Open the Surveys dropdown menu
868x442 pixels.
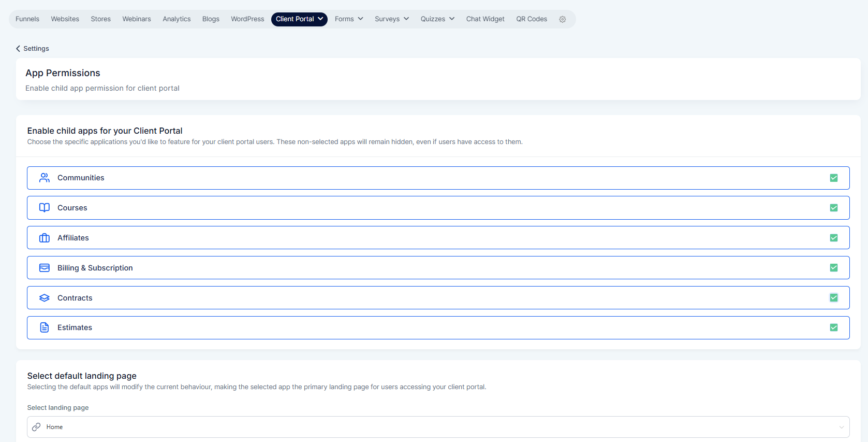click(x=392, y=19)
